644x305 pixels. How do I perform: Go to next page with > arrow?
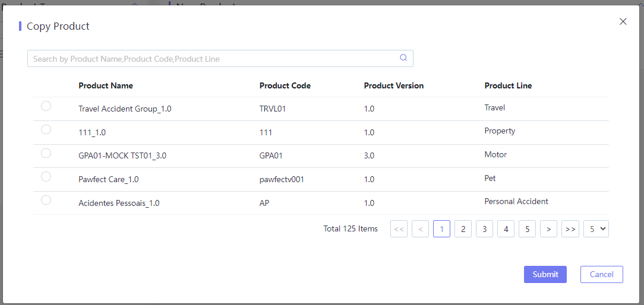(x=548, y=229)
